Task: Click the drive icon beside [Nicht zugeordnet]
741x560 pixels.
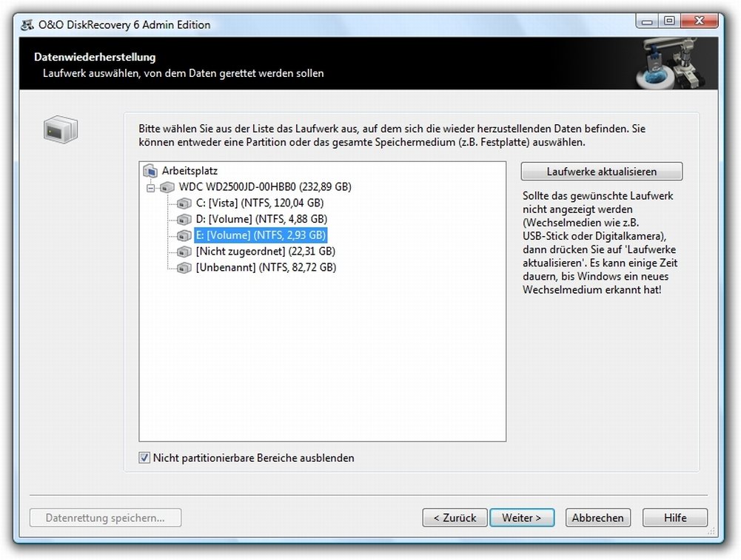Action: click(x=184, y=252)
